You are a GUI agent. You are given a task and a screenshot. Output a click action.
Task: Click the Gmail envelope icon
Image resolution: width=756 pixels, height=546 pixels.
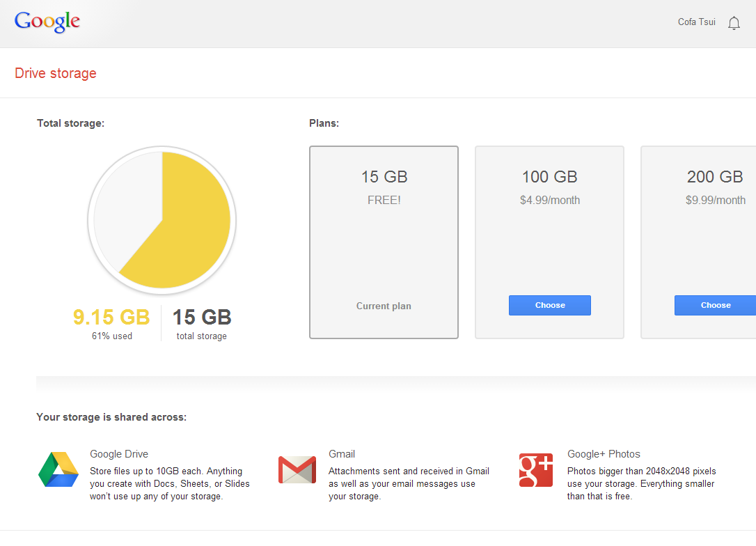click(x=297, y=469)
